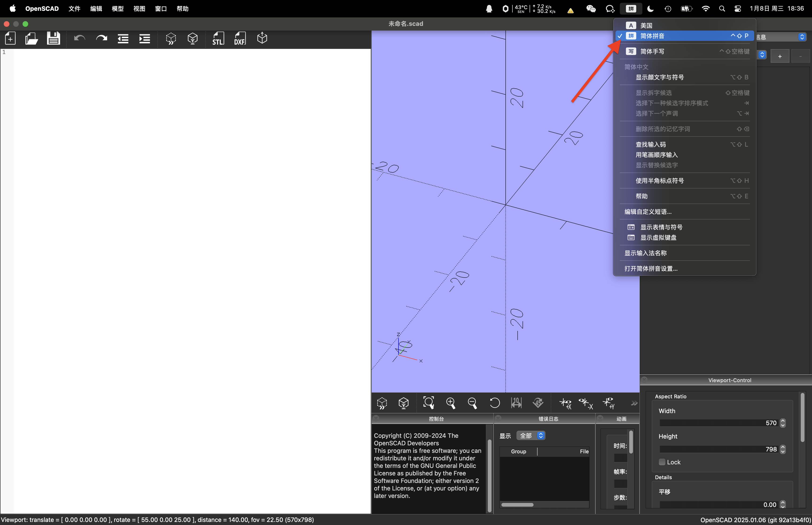Select 简体手写 input source
The image size is (812, 525).
[x=685, y=51]
